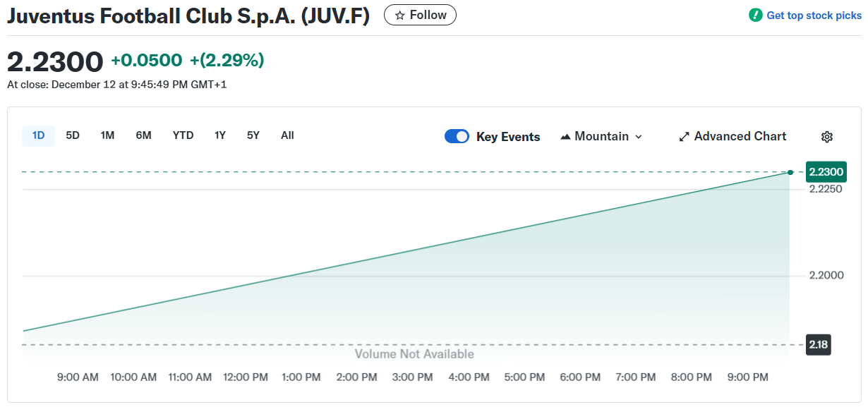Open chart settings gear icon
Image resolution: width=868 pixels, height=407 pixels.
pos(827,137)
